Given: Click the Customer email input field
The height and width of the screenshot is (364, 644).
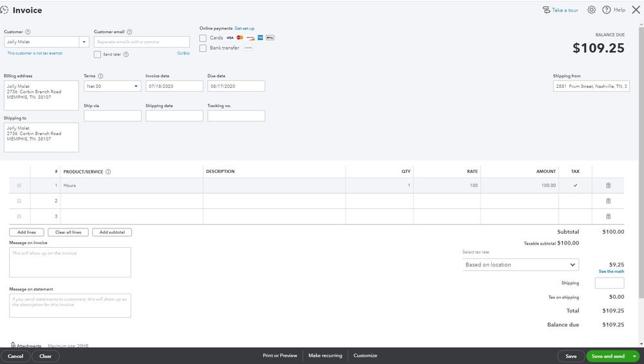Looking at the screenshot, I should (142, 42).
